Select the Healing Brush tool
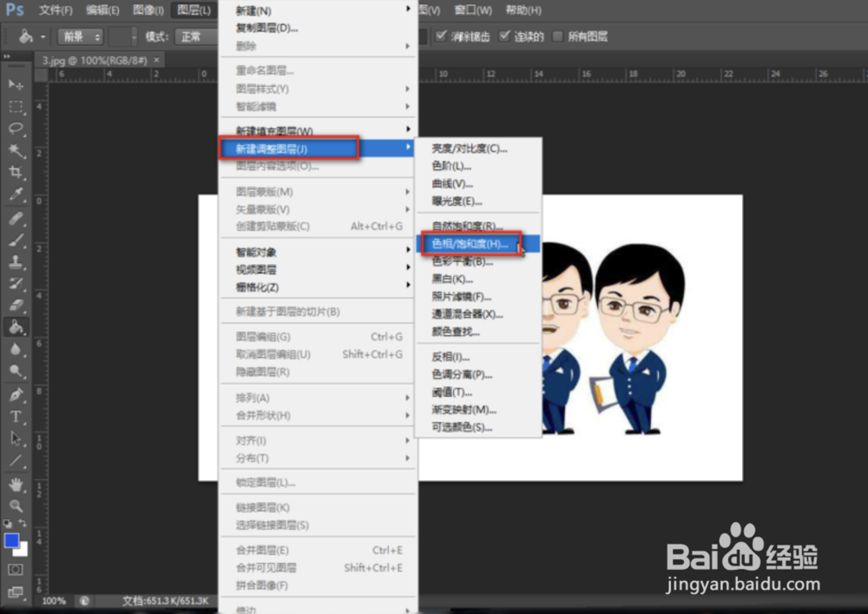The width and height of the screenshot is (868, 614). point(16,218)
